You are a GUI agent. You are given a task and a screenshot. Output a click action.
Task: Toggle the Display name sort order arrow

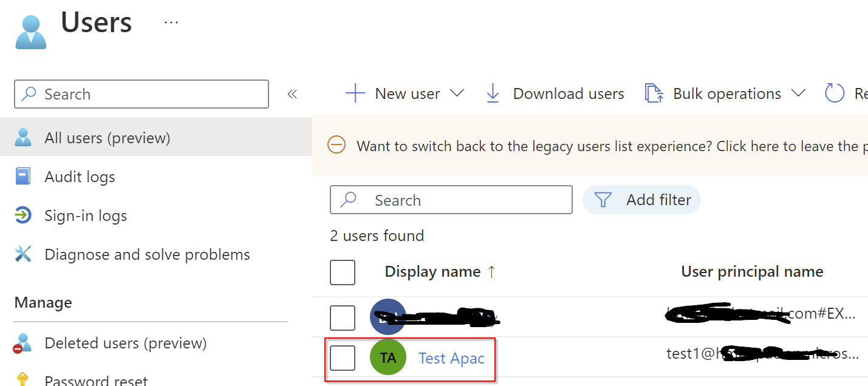click(493, 271)
